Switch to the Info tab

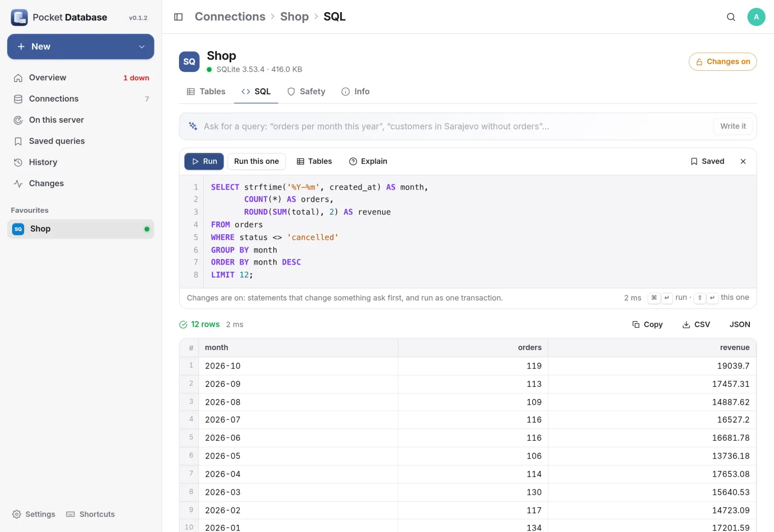click(356, 91)
